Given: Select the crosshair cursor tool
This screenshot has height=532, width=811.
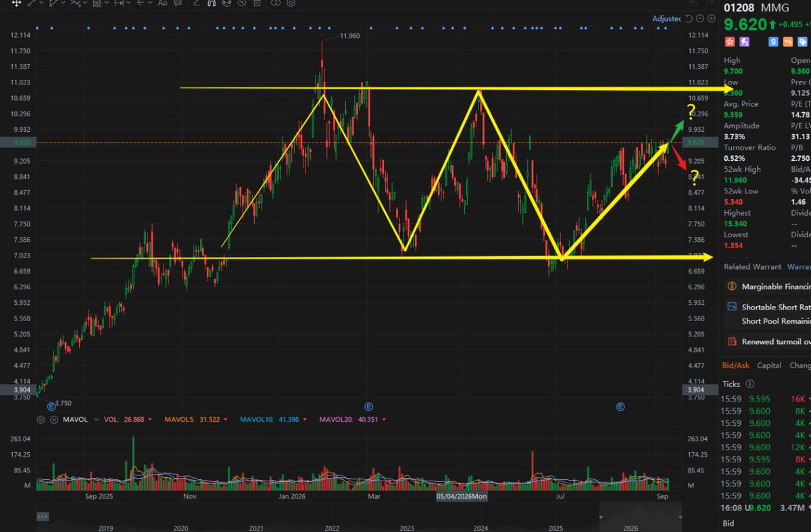Looking at the screenshot, I should click(16, 3).
